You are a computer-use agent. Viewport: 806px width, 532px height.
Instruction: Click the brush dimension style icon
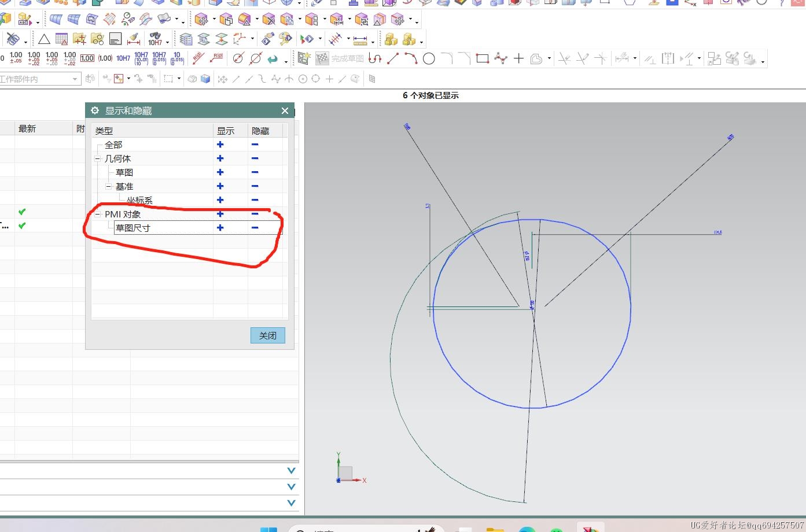[134, 39]
